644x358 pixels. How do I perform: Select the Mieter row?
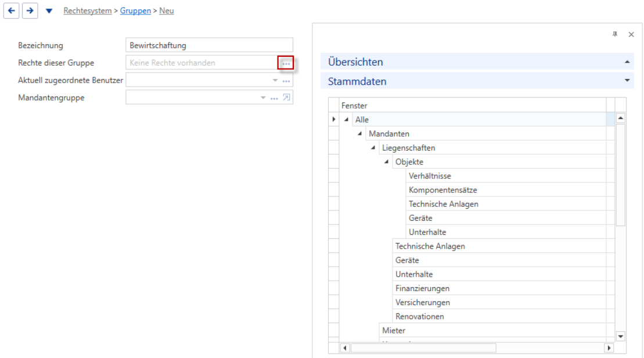(x=492, y=330)
